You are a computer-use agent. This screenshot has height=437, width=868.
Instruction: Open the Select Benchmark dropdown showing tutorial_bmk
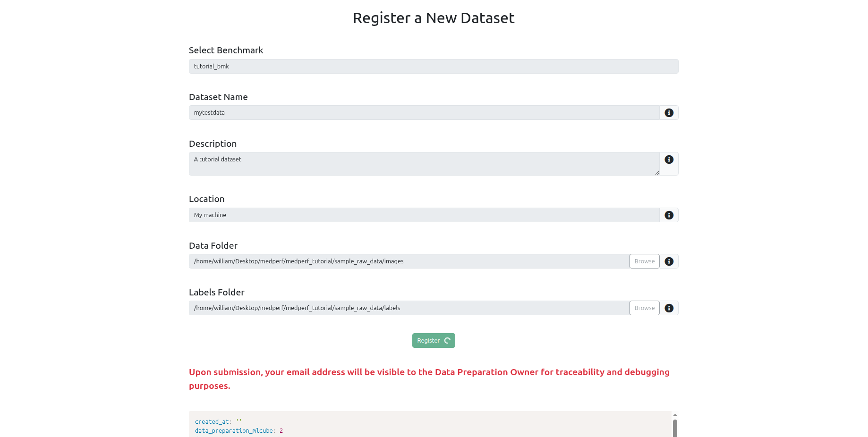click(434, 66)
